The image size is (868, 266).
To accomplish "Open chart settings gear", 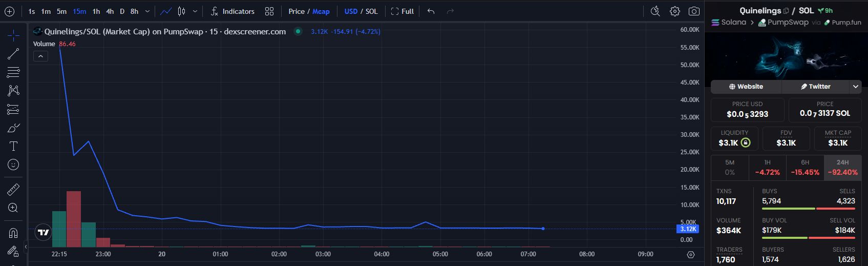I will (x=675, y=11).
